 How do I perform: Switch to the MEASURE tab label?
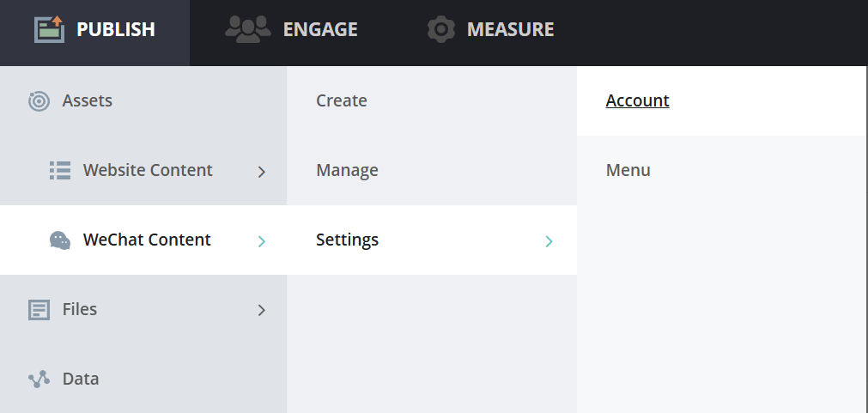tap(510, 29)
